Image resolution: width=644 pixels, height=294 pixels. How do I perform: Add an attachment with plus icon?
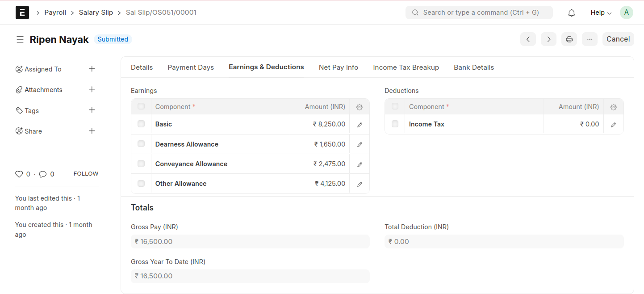coord(92,89)
